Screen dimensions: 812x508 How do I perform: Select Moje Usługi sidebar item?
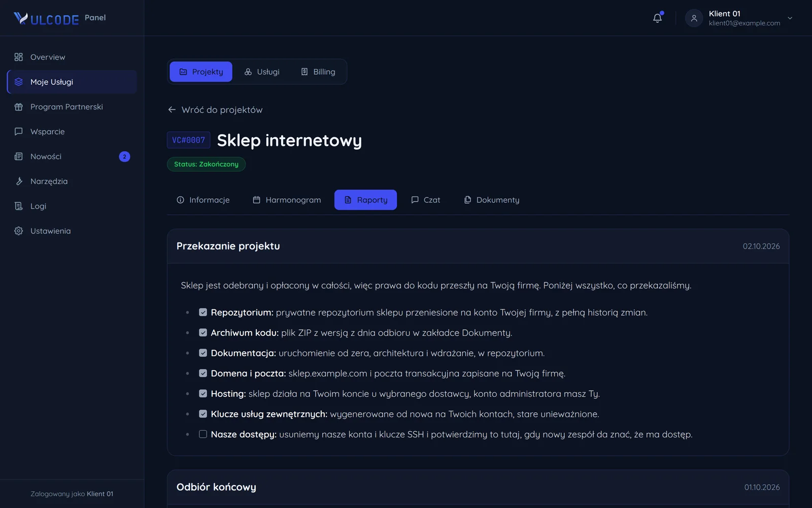[x=72, y=82]
